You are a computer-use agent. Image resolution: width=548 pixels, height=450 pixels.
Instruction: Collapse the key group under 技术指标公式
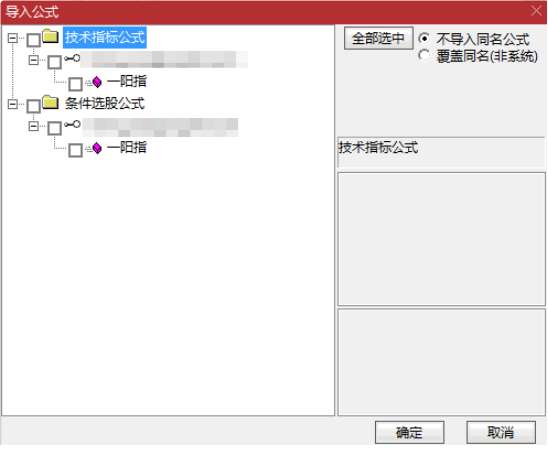pyautogui.click(x=34, y=60)
